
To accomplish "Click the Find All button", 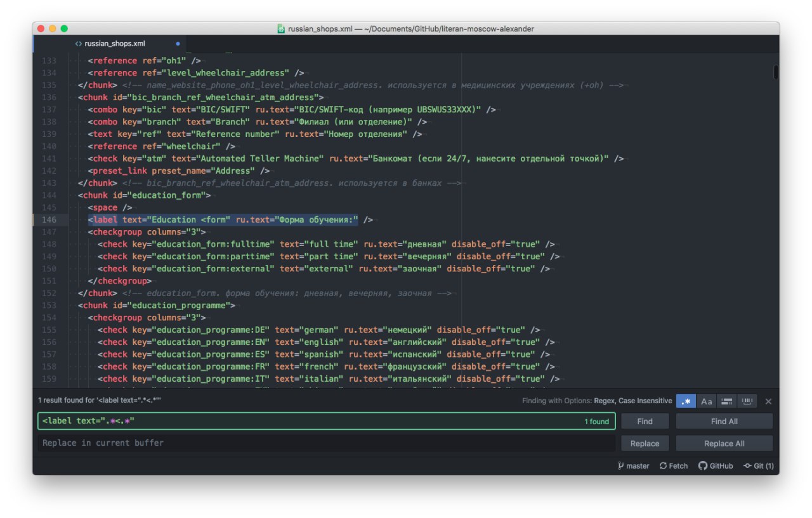I will (724, 421).
